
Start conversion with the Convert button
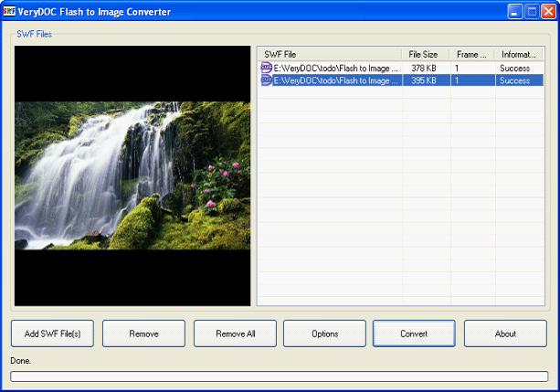[414, 334]
